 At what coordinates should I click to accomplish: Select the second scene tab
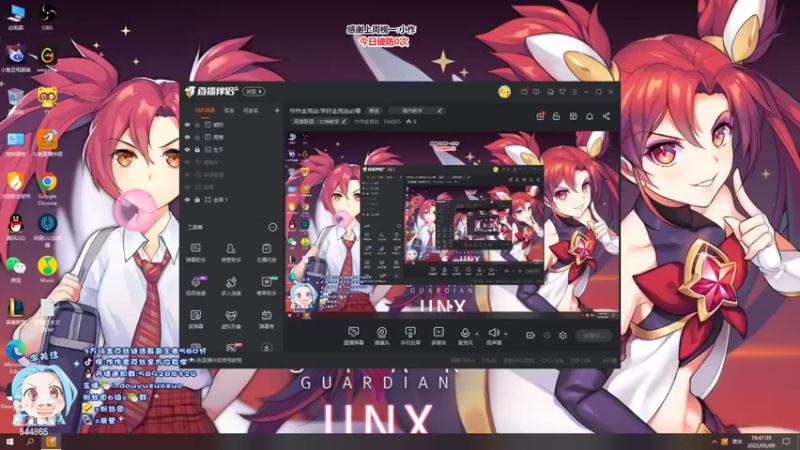click(x=229, y=110)
